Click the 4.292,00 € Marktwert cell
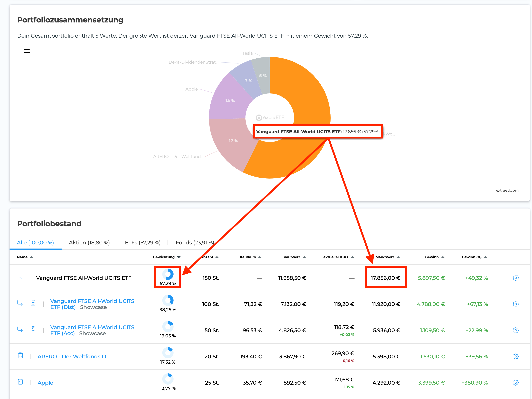 [x=386, y=383]
